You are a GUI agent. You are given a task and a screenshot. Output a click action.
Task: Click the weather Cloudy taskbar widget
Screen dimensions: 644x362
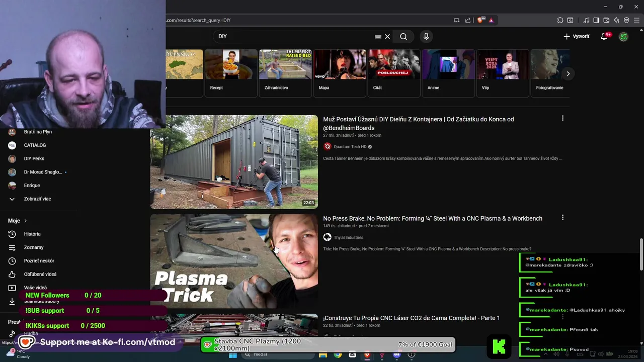point(18,354)
